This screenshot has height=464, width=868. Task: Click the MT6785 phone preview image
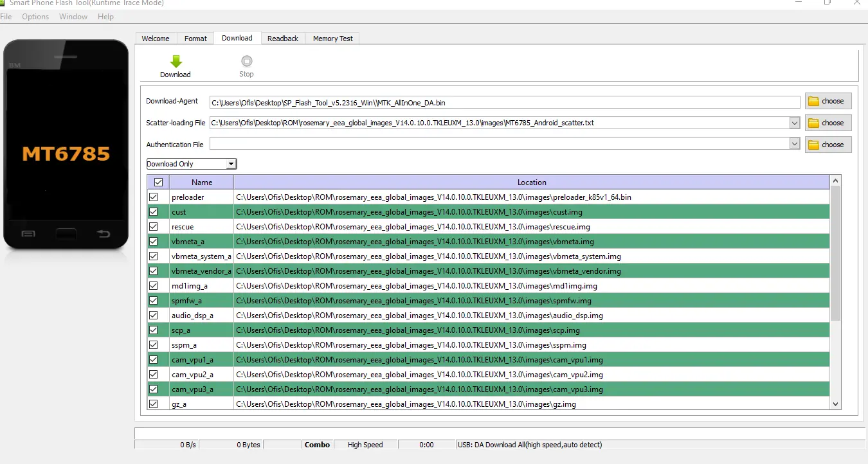(66, 145)
